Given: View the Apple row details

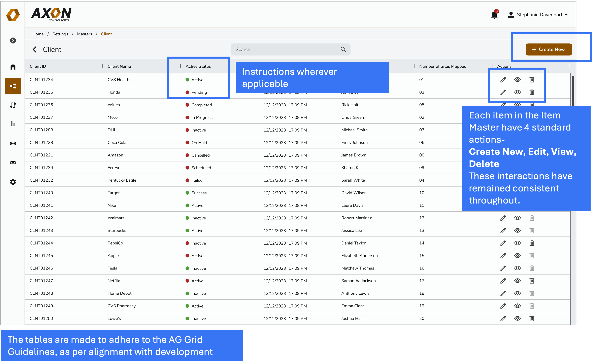Looking at the screenshot, I should coord(517,256).
